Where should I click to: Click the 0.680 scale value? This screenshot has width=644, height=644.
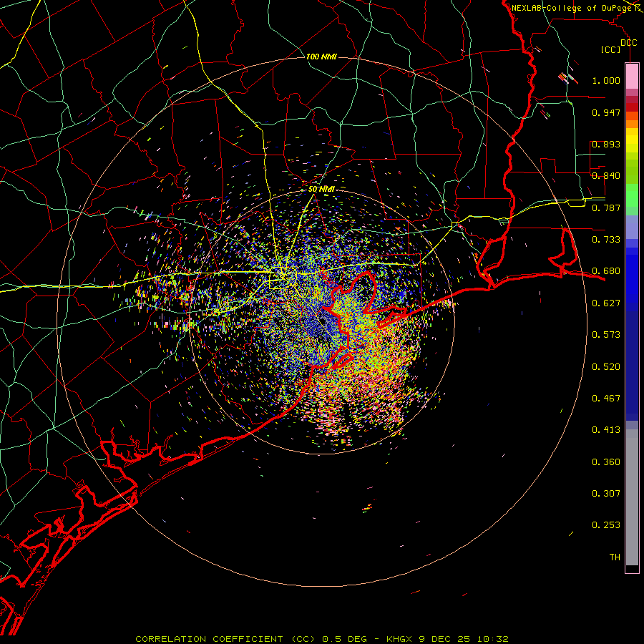606,271
